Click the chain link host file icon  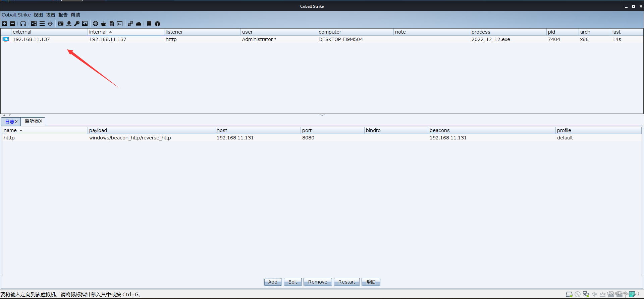[130, 24]
